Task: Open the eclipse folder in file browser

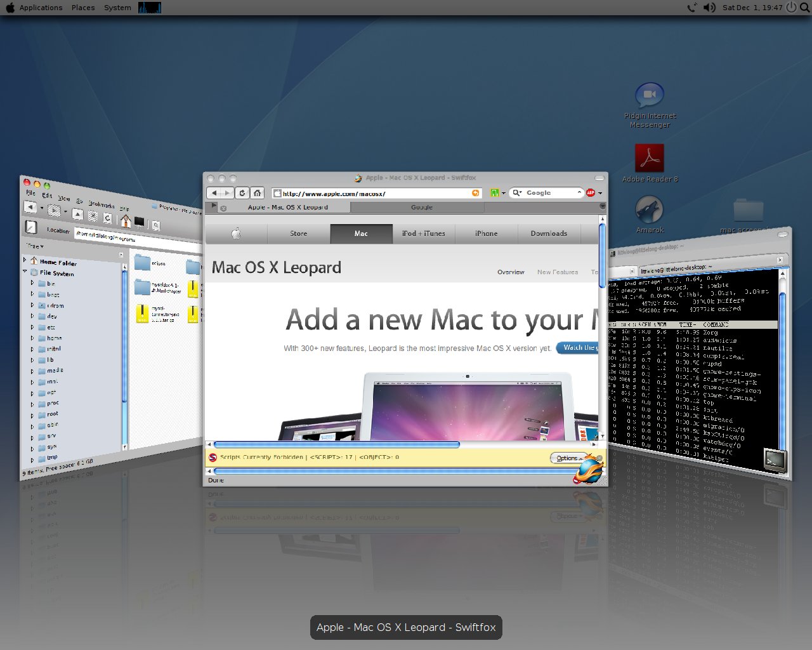Action: [142, 262]
